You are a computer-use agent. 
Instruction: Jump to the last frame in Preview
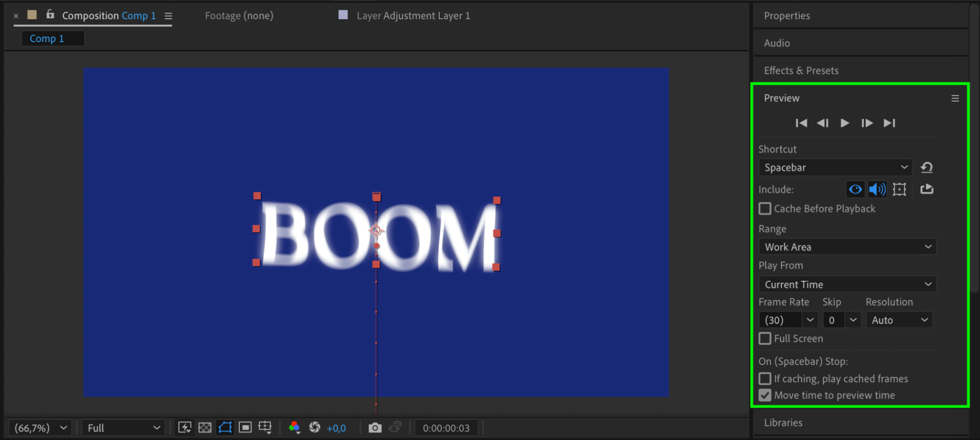point(889,123)
